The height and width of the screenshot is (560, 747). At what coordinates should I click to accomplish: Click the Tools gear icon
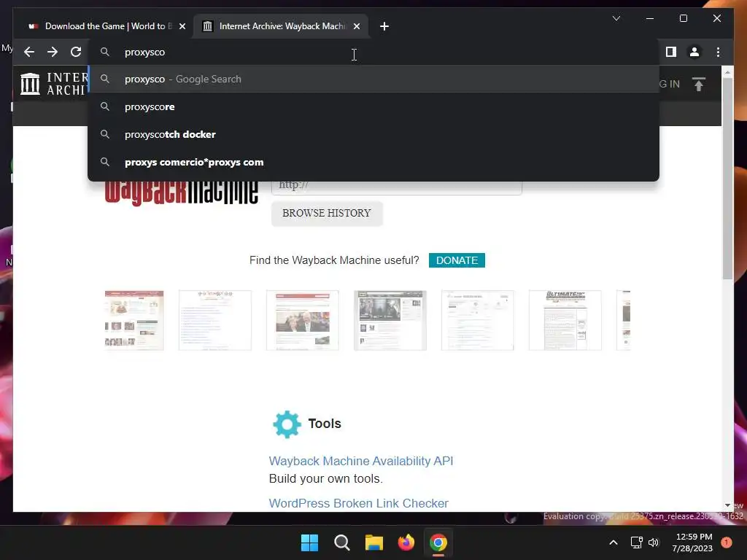click(x=287, y=424)
